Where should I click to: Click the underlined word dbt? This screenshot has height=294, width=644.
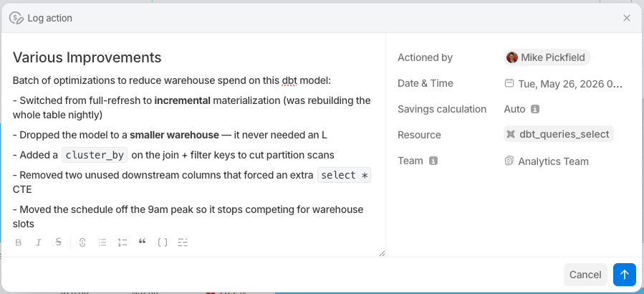click(289, 80)
